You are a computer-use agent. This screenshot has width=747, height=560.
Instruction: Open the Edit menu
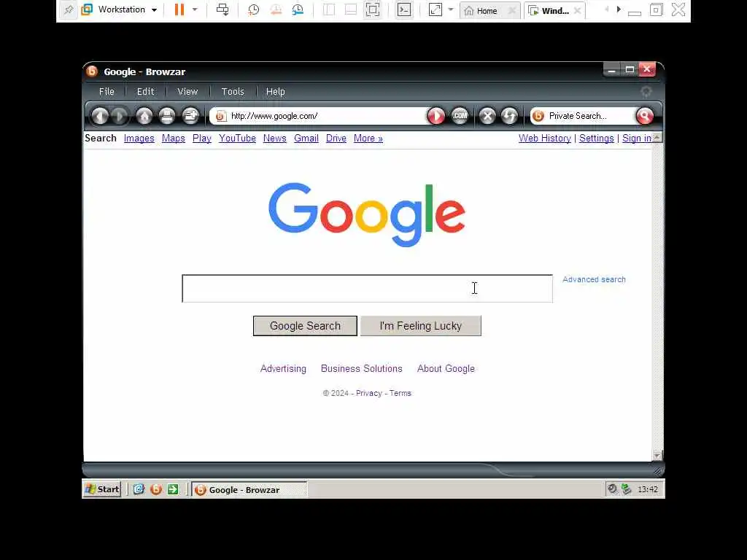(x=145, y=91)
